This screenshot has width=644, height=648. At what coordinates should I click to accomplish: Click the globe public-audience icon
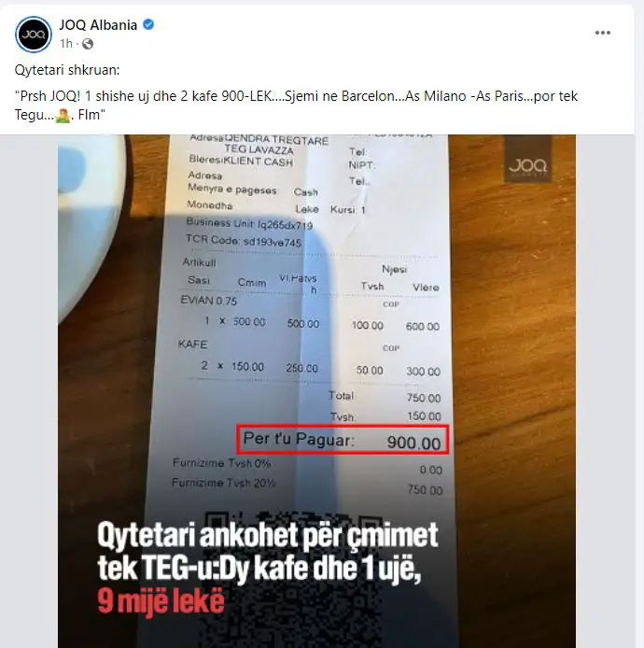[x=88, y=44]
